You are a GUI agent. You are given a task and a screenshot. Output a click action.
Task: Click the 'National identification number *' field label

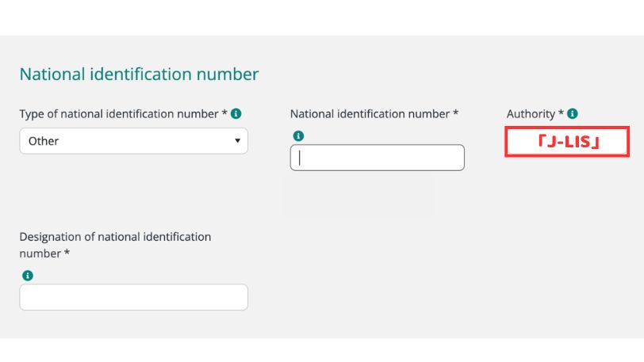[x=374, y=114]
